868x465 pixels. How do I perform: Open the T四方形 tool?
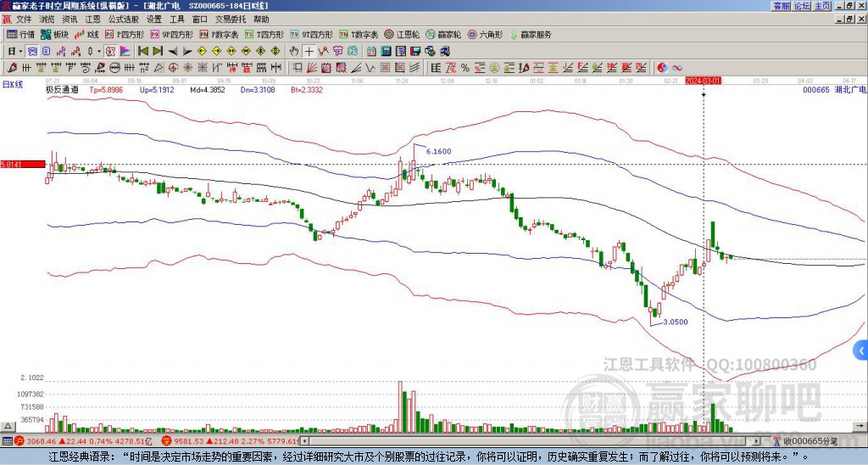point(264,34)
